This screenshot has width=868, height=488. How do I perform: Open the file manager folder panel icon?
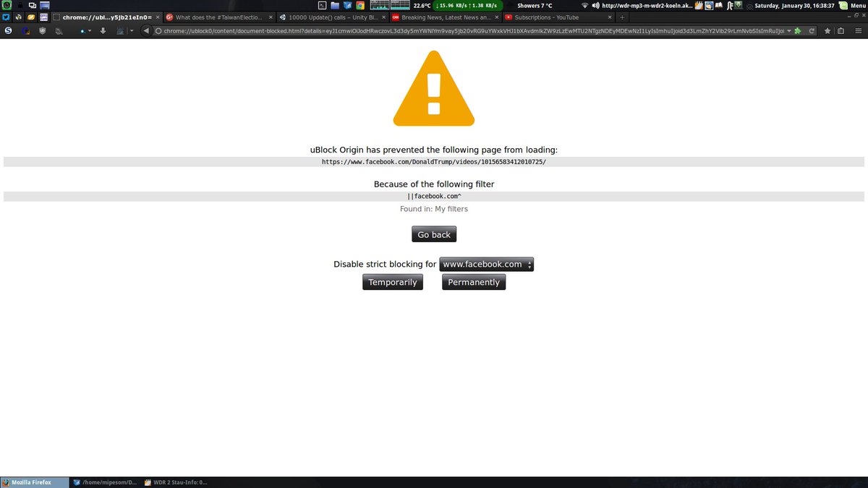click(x=335, y=6)
